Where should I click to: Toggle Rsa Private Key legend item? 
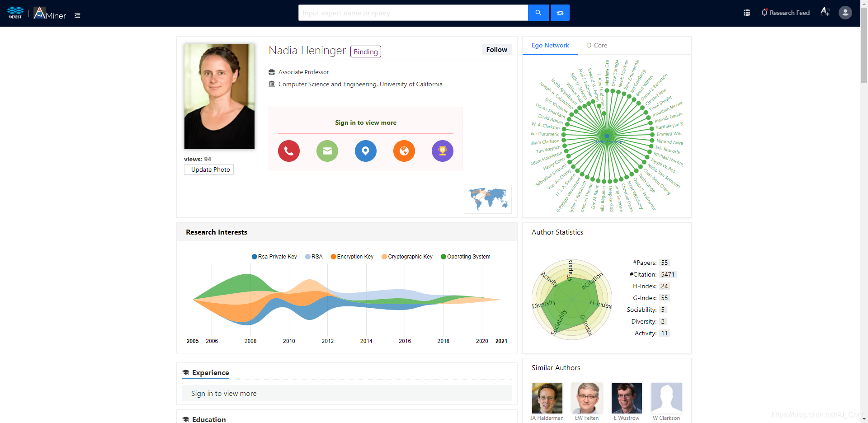274,257
